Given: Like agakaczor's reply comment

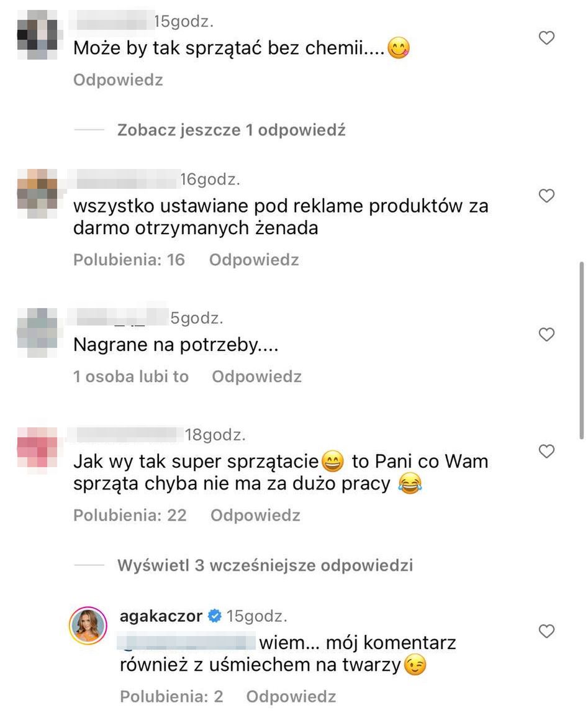Looking at the screenshot, I should click(546, 631).
